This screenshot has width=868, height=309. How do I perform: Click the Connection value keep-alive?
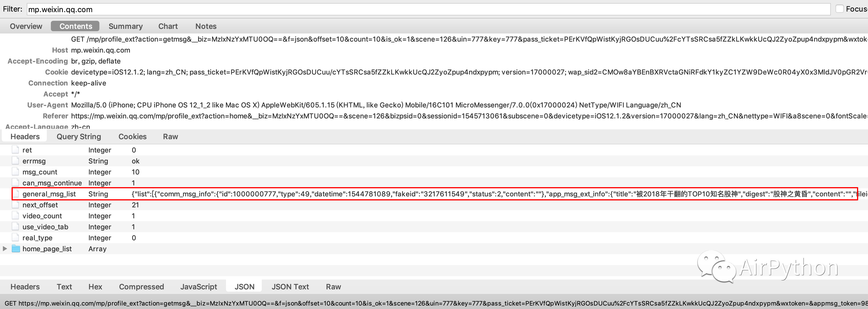click(x=89, y=83)
